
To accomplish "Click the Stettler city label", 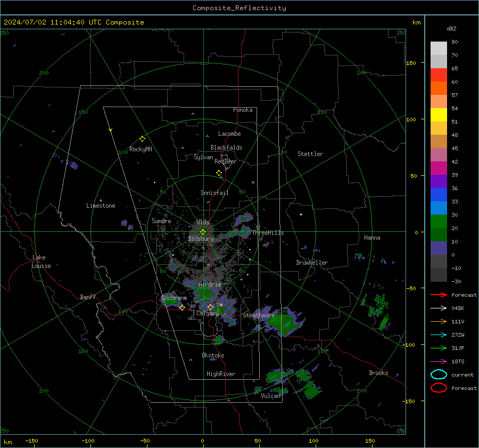I will tap(310, 154).
